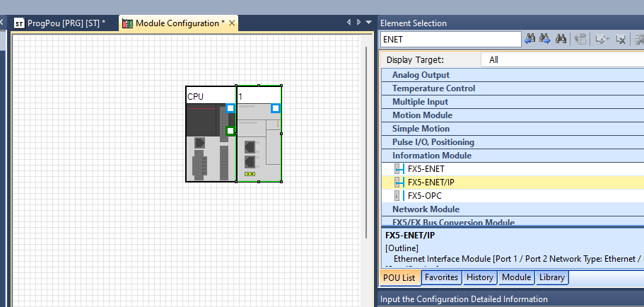
Task: Click the ENET search input field
Action: pos(450,40)
